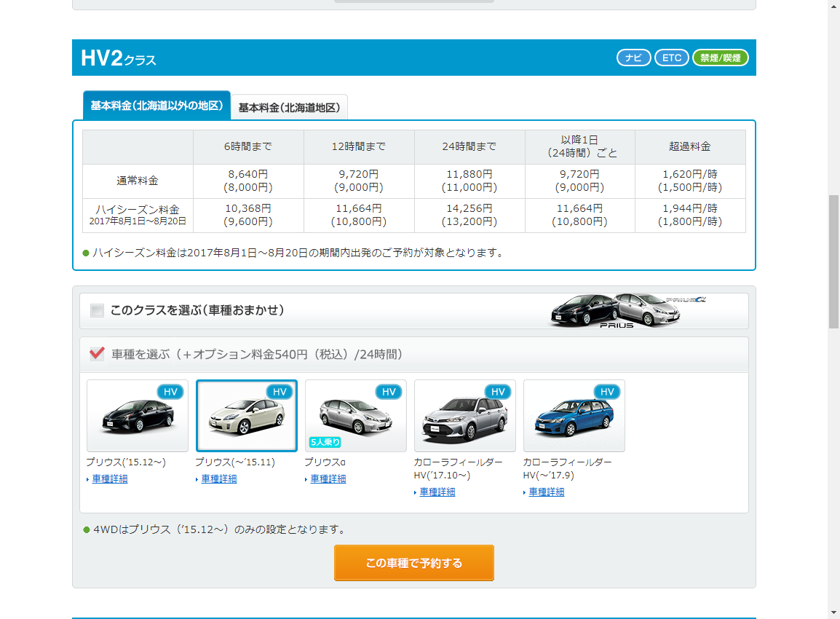This screenshot has width=840, height=619.
Task: Click the この車種で予約する orange button
Action: tap(414, 563)
